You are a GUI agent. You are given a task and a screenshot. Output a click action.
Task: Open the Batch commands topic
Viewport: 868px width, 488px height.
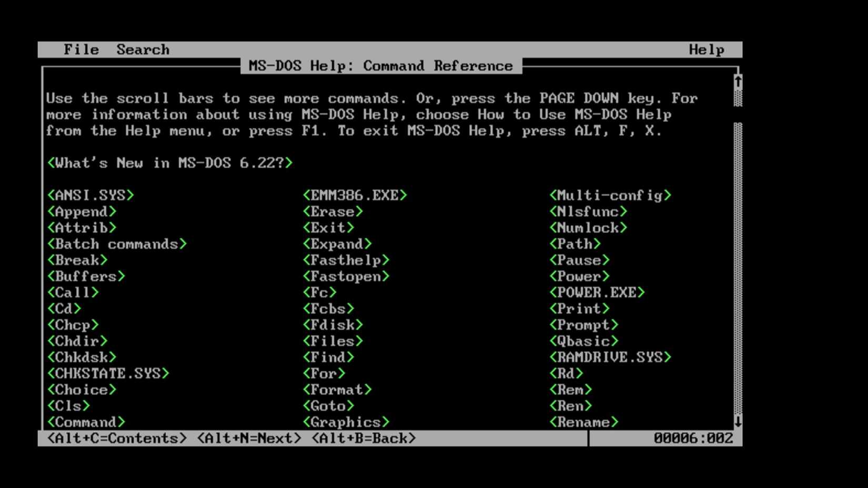pyautogui.click(x=117, y=244)
